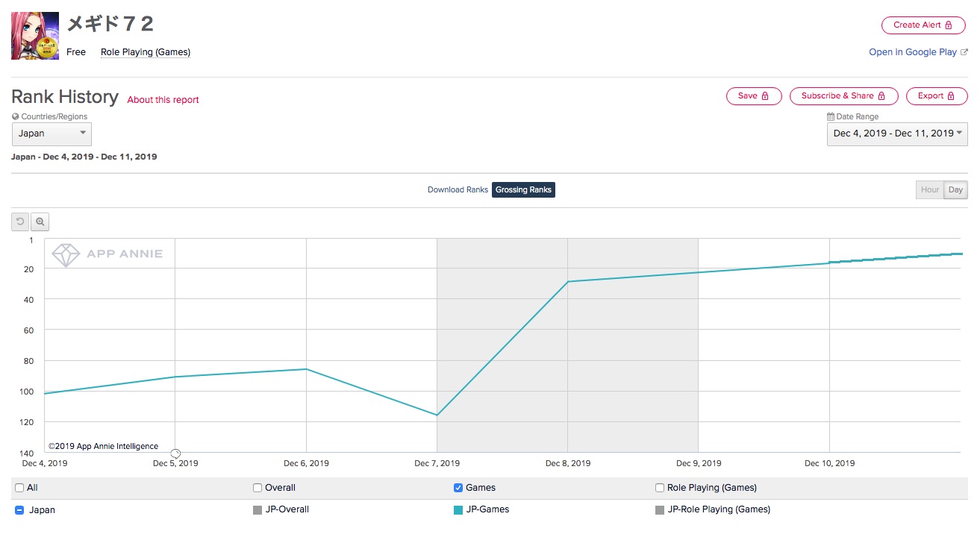
Task: Click the lock icon on the Save button
Action: tap(765, 96)
